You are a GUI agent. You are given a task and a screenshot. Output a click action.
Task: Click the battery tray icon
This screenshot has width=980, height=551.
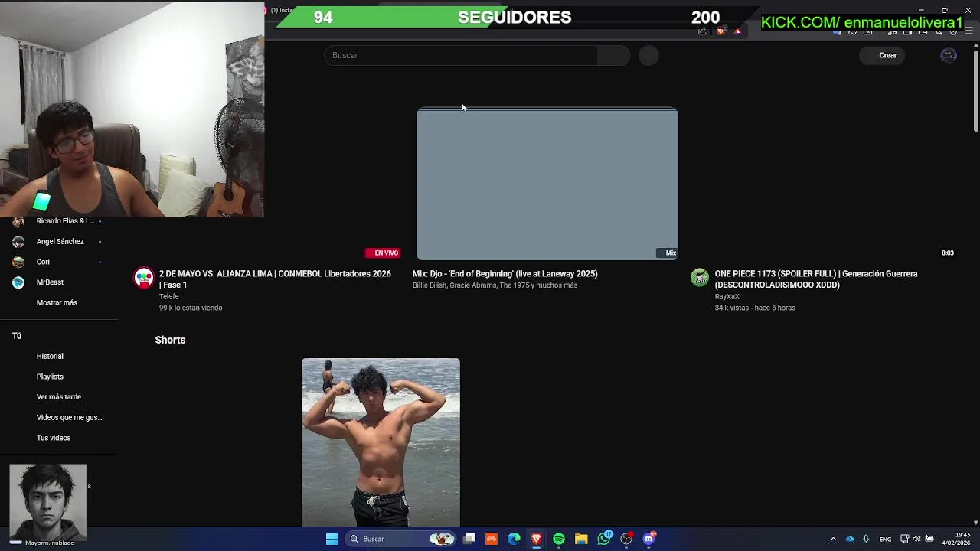click(x=929, y=539)
